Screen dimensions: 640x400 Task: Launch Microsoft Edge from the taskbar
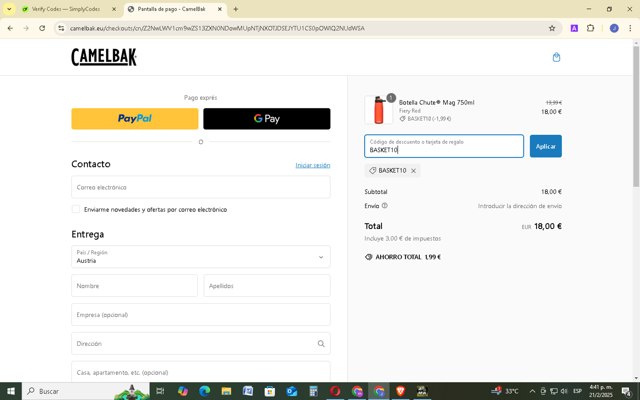[x=204, y=391]
